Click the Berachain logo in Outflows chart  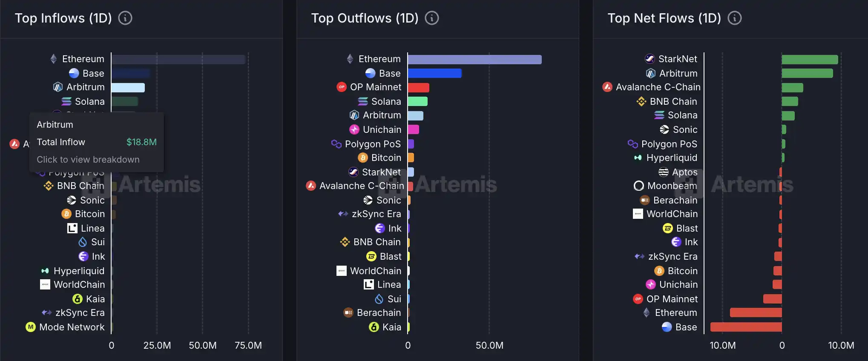point(348,312)
